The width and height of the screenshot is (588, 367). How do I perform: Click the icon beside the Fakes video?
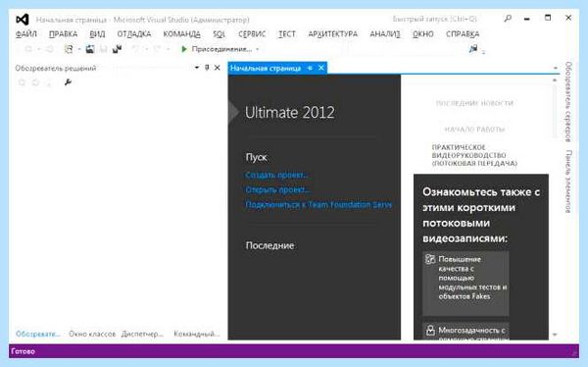(x=430, y=259)
